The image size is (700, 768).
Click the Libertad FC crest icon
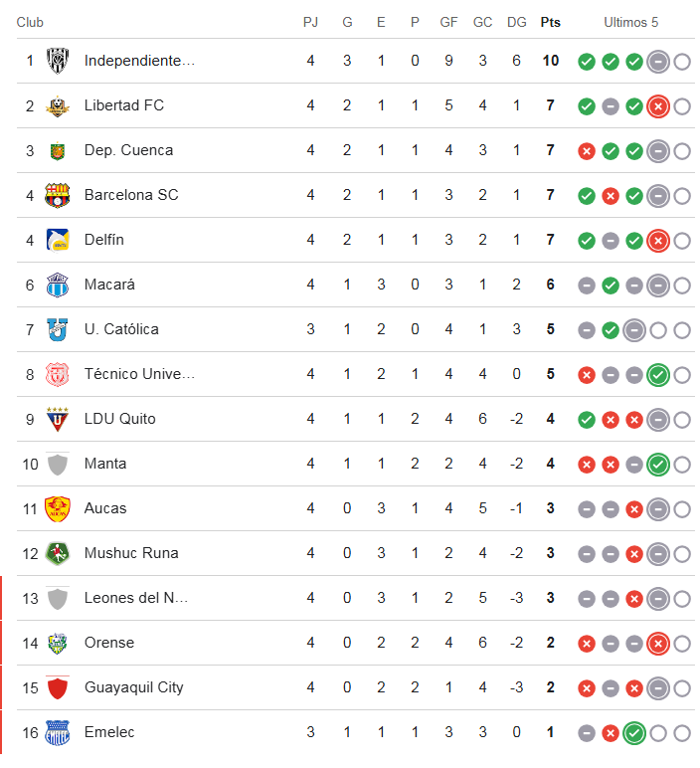click(x=58, y=105)
